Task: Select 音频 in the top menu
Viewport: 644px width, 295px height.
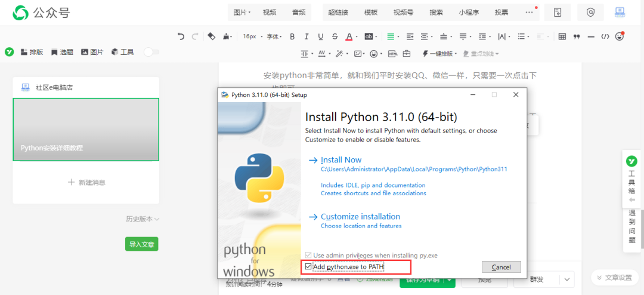Action: (x=299, y=13)
